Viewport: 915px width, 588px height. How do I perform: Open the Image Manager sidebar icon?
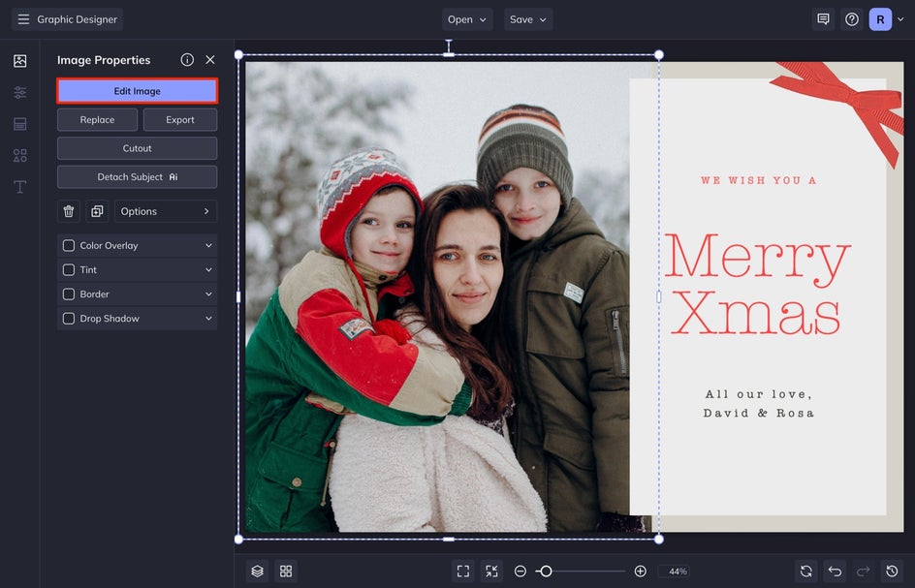coord(19,61)
